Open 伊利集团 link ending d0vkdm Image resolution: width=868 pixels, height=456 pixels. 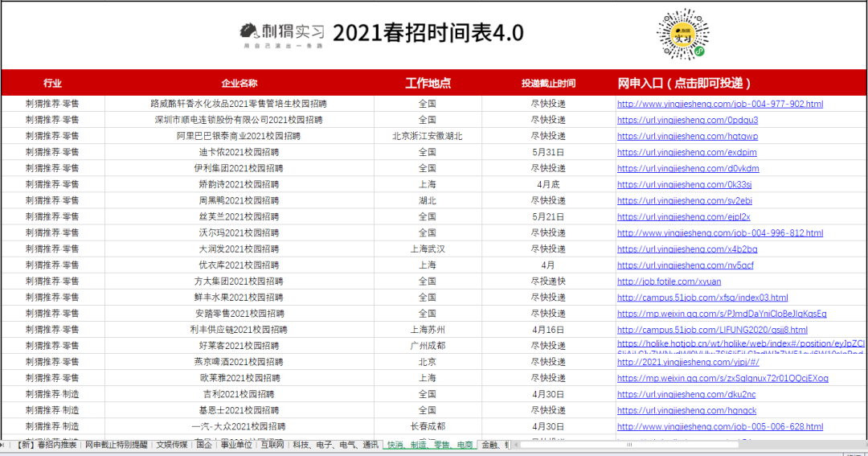tap(688, 168)
